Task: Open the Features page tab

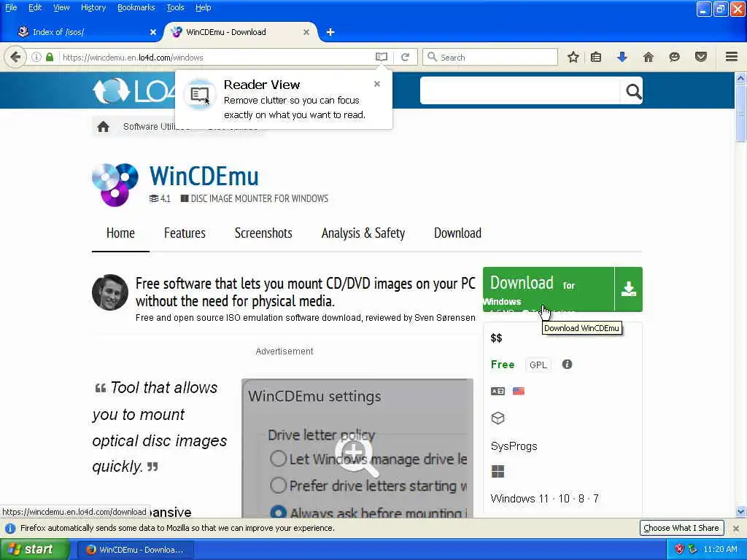Action: [x=185, y=233]
